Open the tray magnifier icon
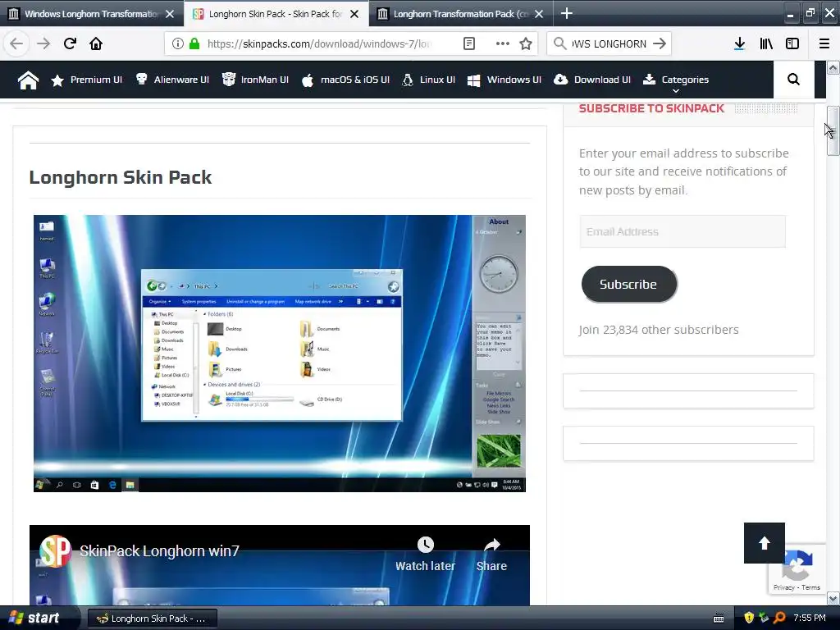Screen dimensions: 840x630 (779, 618)
